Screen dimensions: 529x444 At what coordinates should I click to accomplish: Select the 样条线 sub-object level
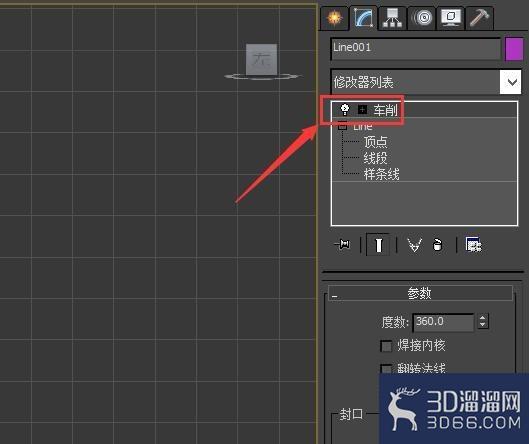click(381, 174)
